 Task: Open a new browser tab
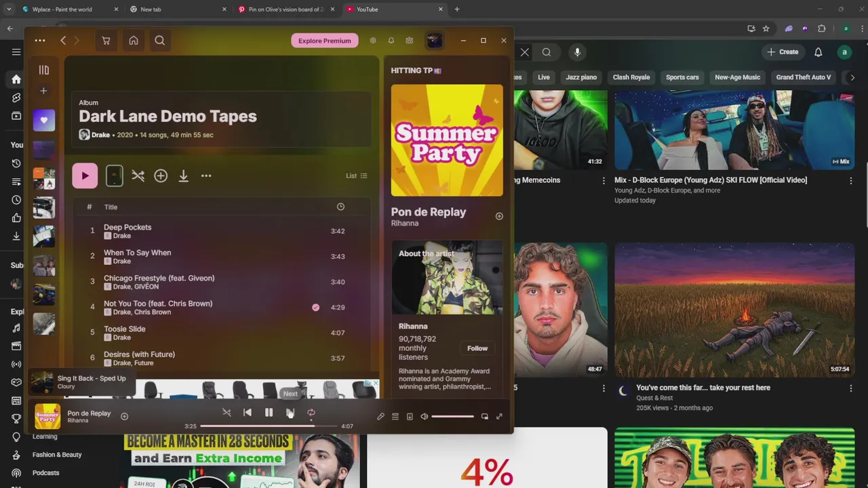coord(457,9)
